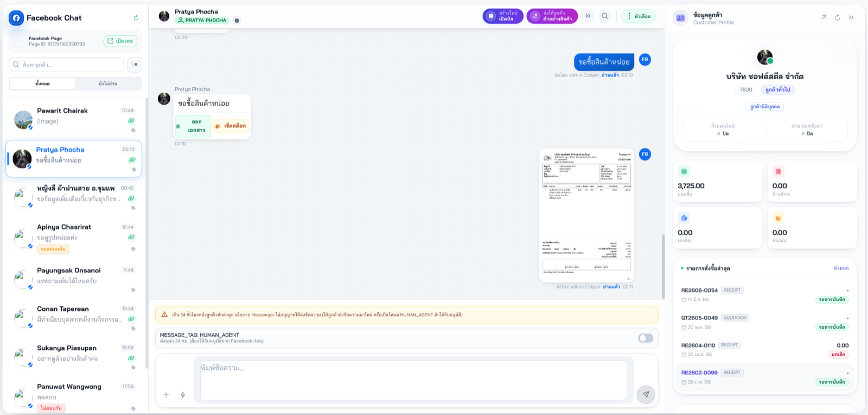868x415 pixels.
Task: Open the ตัวเลือก options menu
Action: [639, 16]
